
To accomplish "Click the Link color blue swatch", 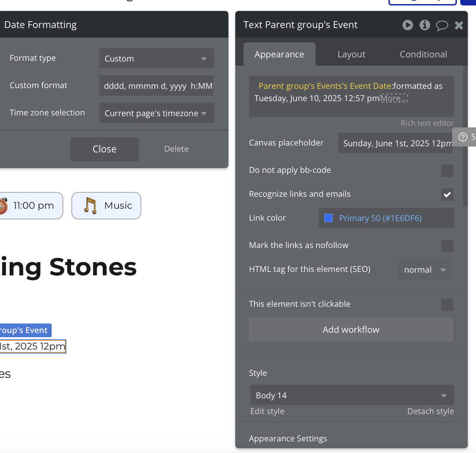I will tap(328, 218).
